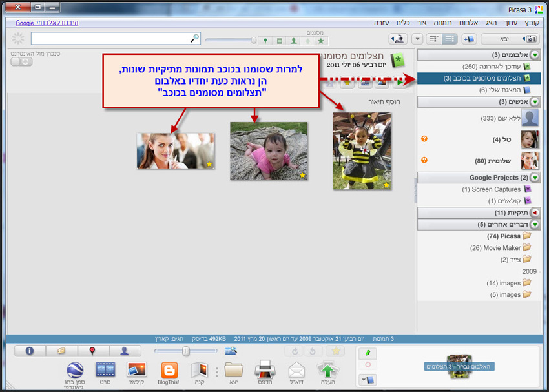Click the rotate clockwise button

pos(295,351)
